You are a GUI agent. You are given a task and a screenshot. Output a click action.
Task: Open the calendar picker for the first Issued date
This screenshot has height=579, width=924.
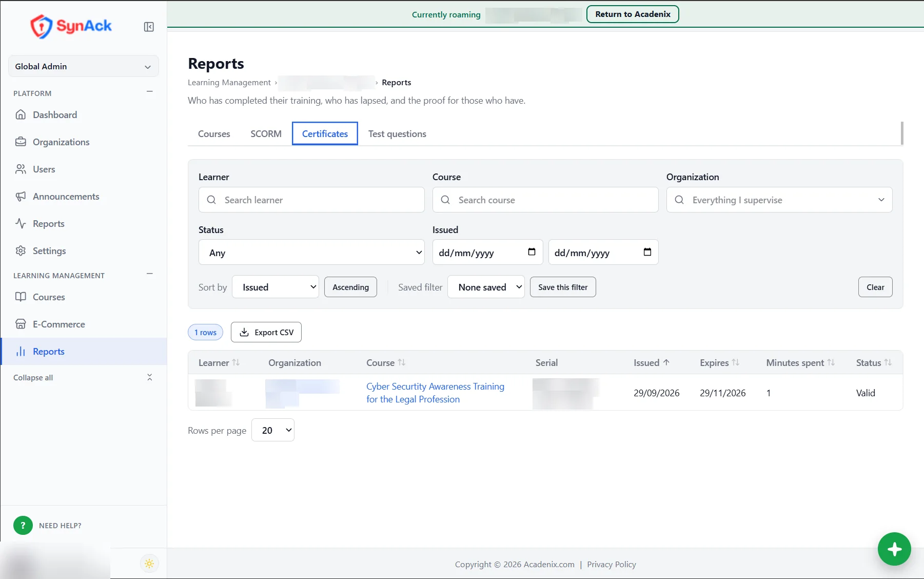532,252
